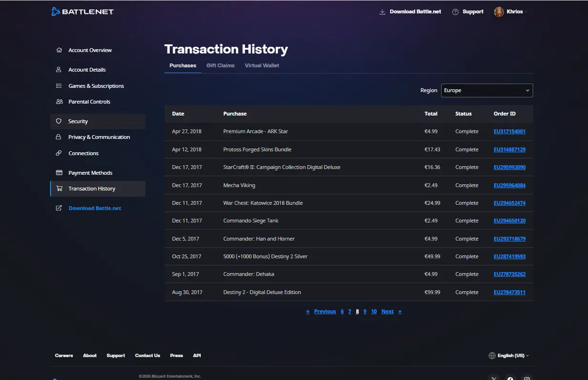Screen dimensions: 588x380
Task: Open order EU293718679
Action: pos(509,239)
